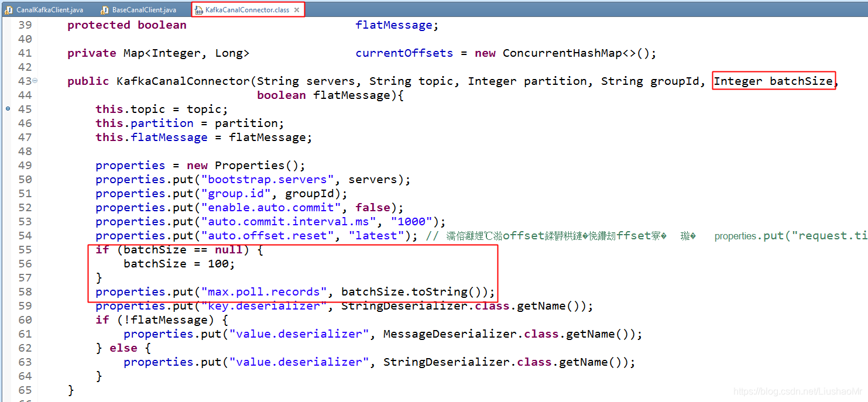Screen dimensions: 868x402
Task: Click 'String groupId' parameter on line 43
Action: pyautogui.click(x=650, y=81)
